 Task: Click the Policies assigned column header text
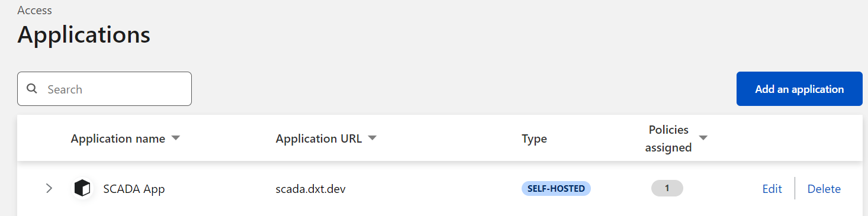coord(668,138)
